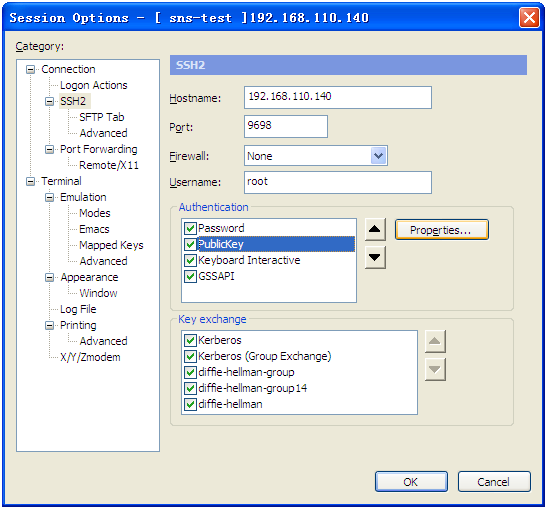
Task: Select the Terminal category label
Action: click(61, 181)
